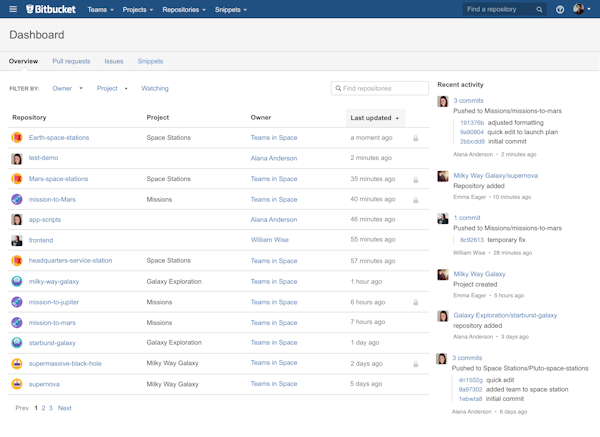Screen dimensions: 600x437
Task: Open Galaxy Exploration/starburst-galaxy activity link
Action: (x=505, y=315)
